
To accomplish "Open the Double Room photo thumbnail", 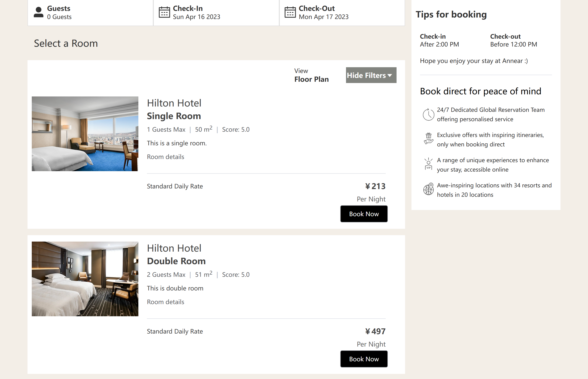I will pyautogui.click(x=85, y=279).
